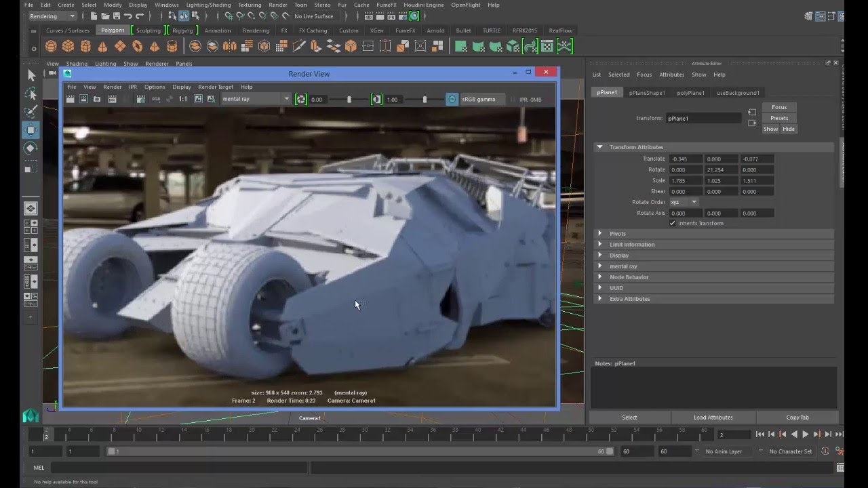
Task: Click Redo previous render icon in Render View
Action: 71,99
